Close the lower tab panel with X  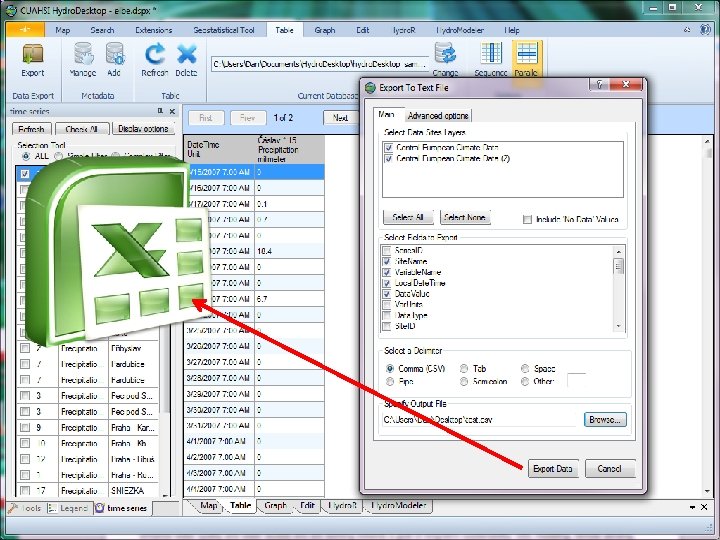click(704, 507)
